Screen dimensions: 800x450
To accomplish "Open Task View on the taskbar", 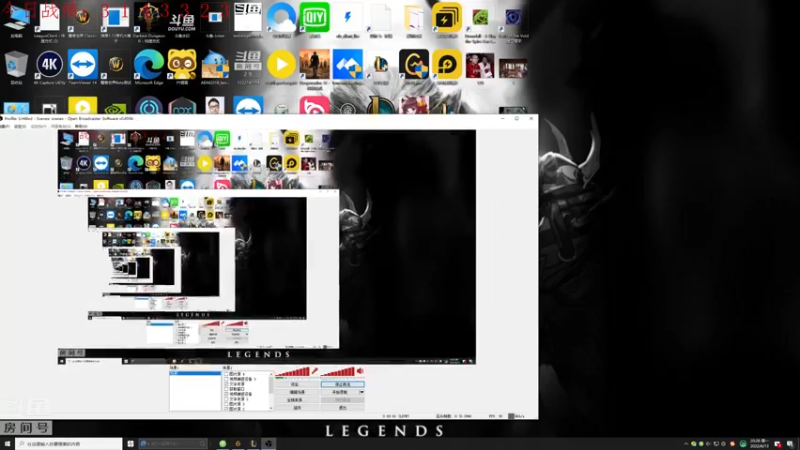I will [130, 444].
